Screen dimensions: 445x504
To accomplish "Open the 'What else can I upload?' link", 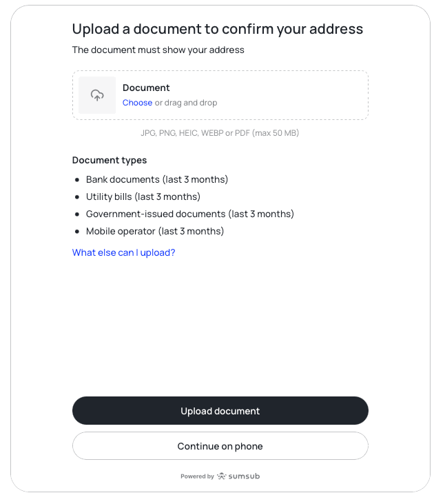I will click(x=124, y=252).
